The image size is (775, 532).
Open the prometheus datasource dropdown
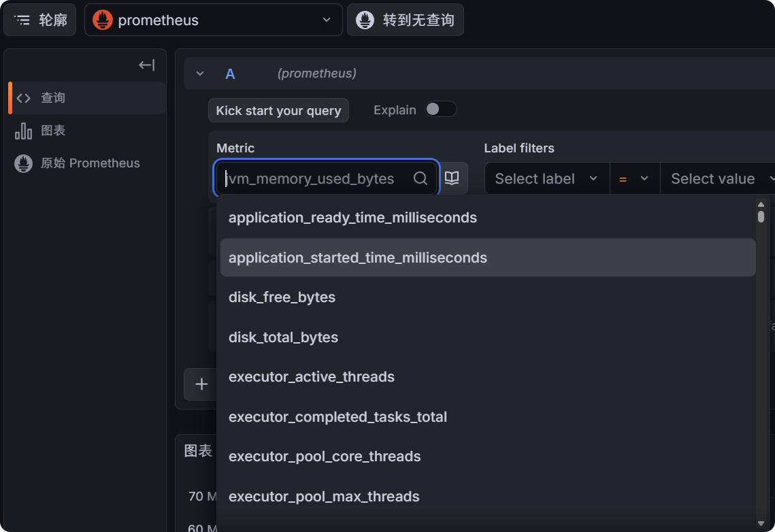(x=213, y=20)
